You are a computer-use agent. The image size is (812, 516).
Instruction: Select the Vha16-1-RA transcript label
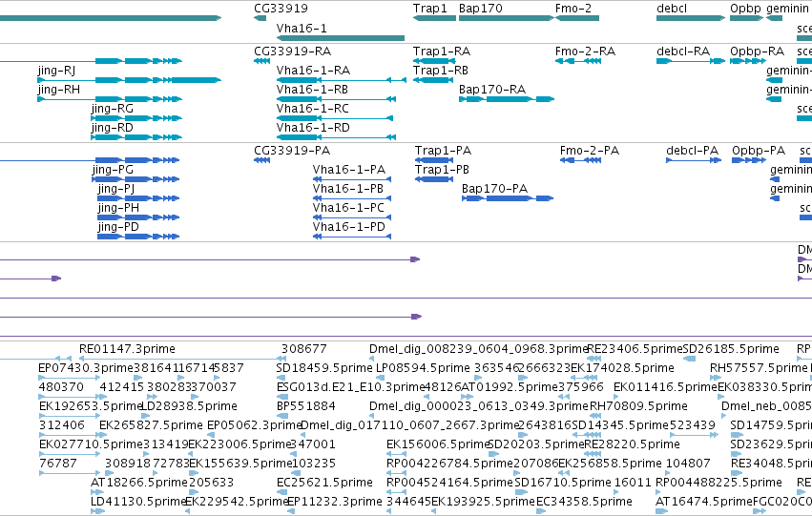pos(313,71)
